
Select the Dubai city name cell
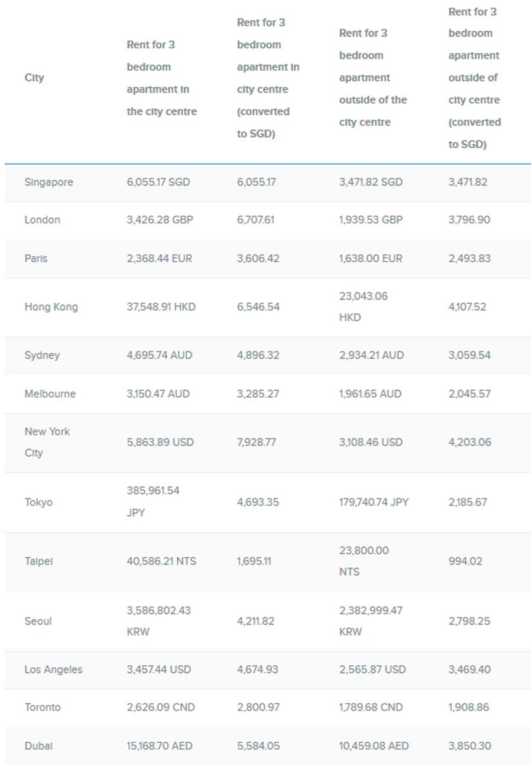pyautogui.click(x=38, y=746)
